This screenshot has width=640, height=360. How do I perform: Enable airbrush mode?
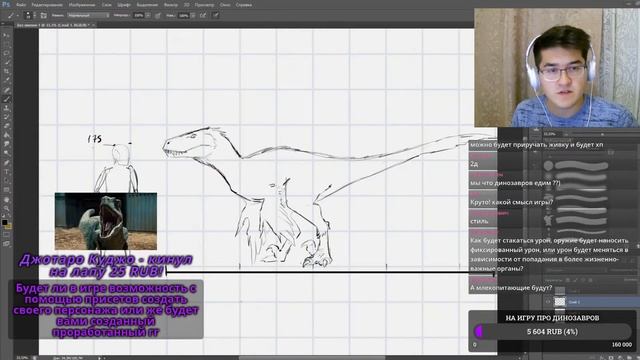(x=203, y=16)
